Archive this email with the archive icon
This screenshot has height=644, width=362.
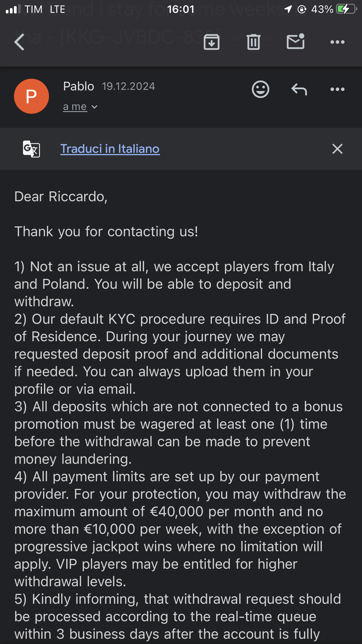(x=211, y=42)
